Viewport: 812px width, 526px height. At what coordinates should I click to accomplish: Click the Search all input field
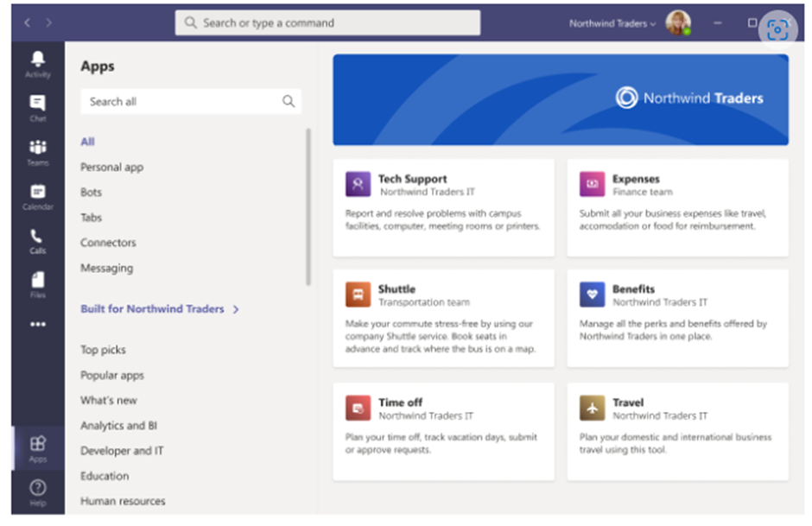191,101
